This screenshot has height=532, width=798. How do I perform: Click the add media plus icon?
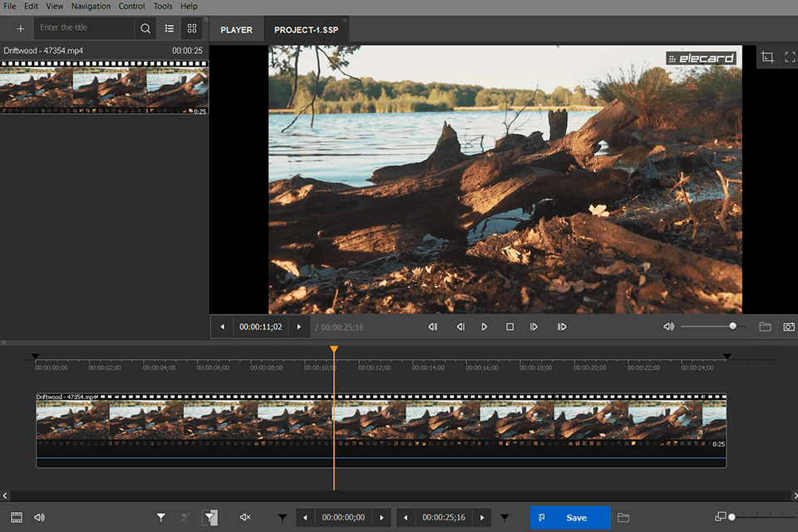[x=21, y=28]
